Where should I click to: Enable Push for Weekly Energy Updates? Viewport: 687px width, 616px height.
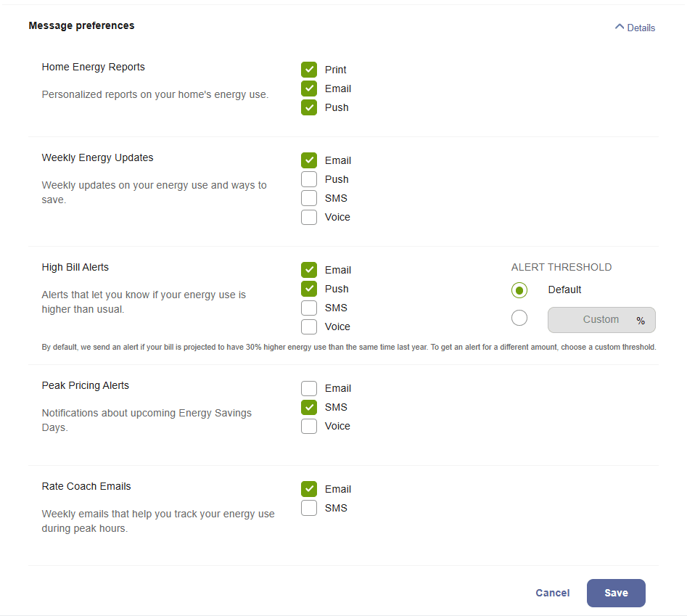tap(309, 179)
